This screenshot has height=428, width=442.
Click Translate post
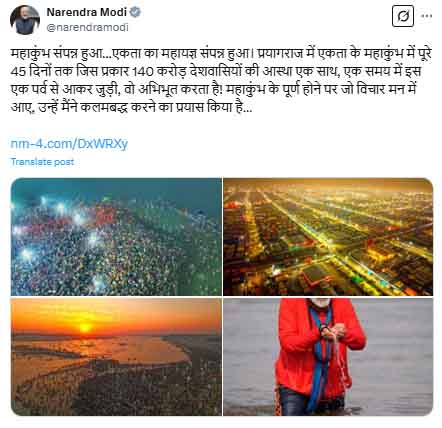coord(42,162)
